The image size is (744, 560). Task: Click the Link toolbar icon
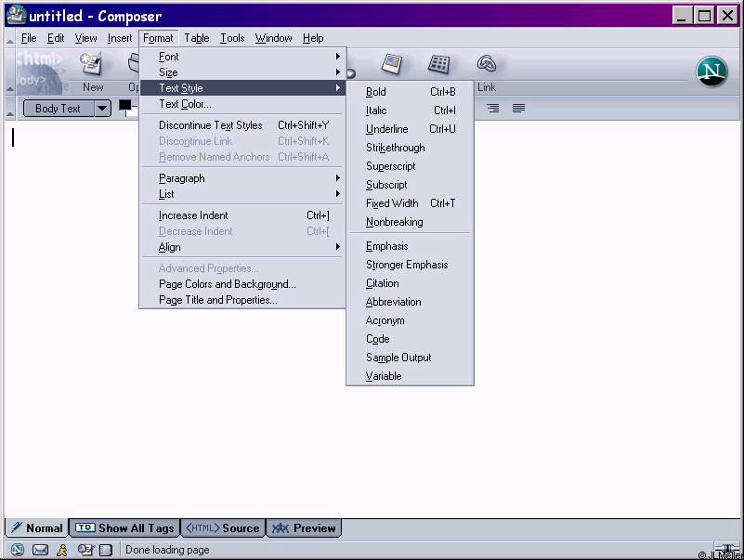tap(487, 64)
